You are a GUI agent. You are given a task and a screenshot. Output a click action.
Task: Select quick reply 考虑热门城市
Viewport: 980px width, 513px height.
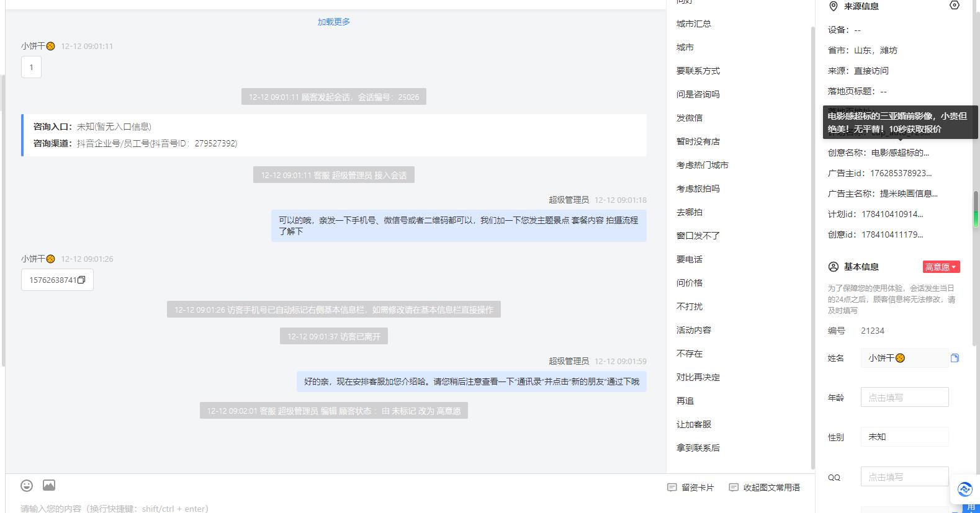click(703, 165)
